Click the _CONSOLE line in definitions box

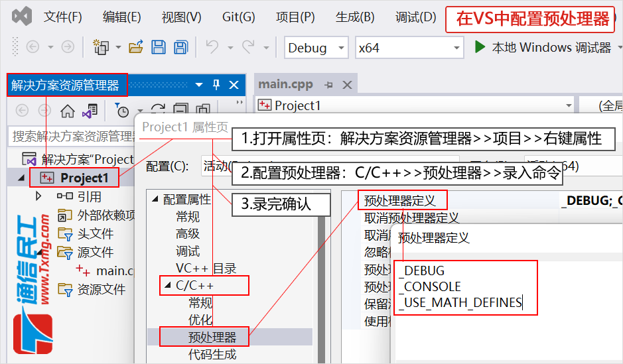pyautogui.click(x=431, y=286)
